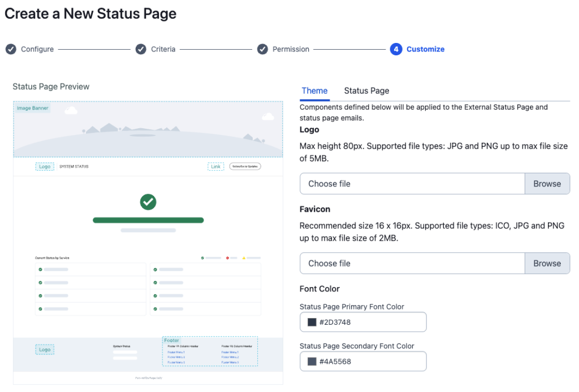Select the Customize step label
Image resolution: width=579 pixels, height=392 pixels.
tap(425, 49)
